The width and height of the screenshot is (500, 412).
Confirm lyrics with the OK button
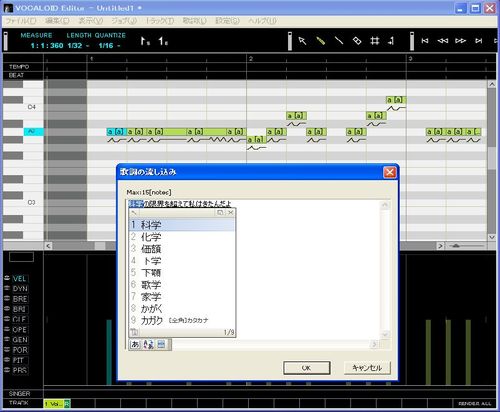click(307, 368)
